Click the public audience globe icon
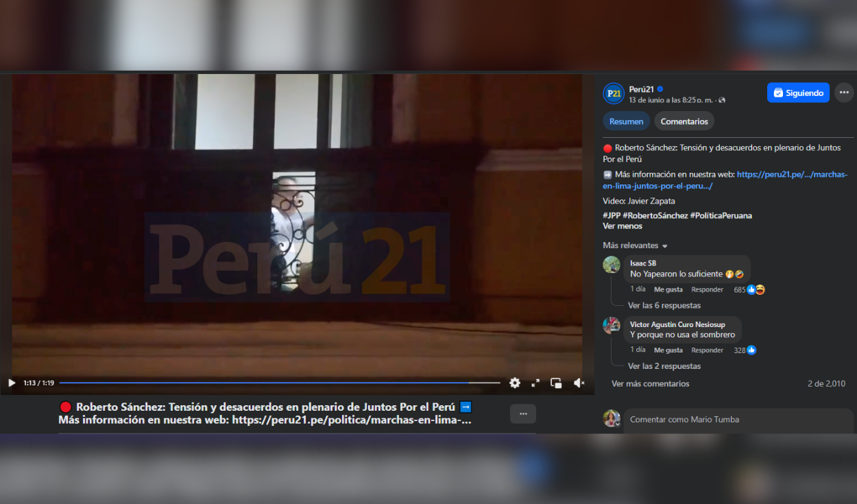Screen dimensions: 857x504 pyautogui.click(x=722, y=100)
